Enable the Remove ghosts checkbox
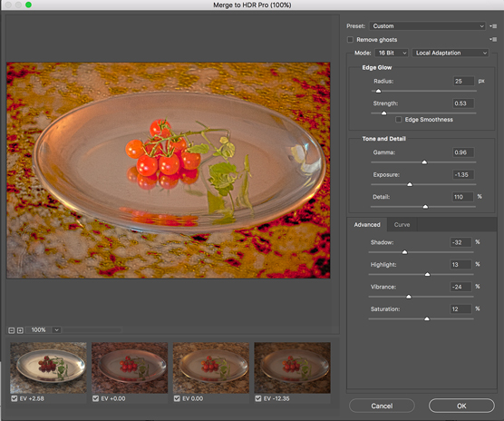504x421 pixels. 351,40
